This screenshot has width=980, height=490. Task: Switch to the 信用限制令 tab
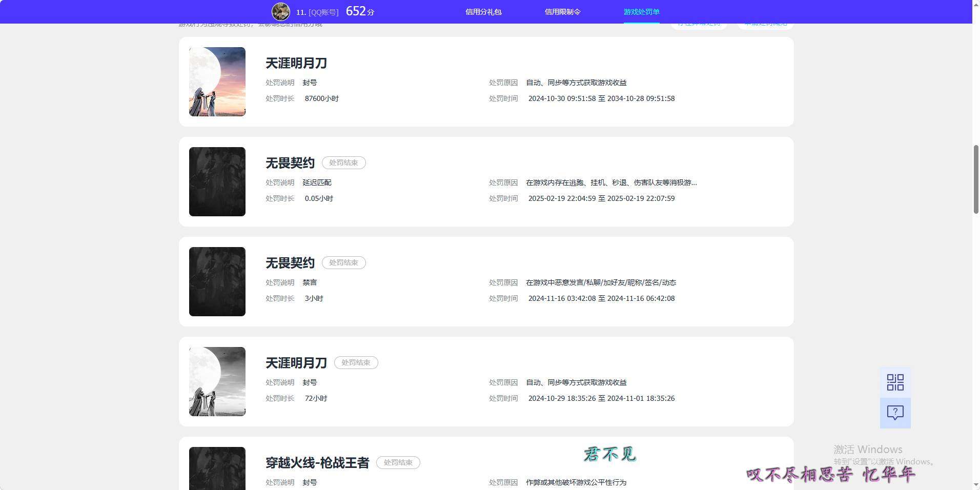point(562,12)
